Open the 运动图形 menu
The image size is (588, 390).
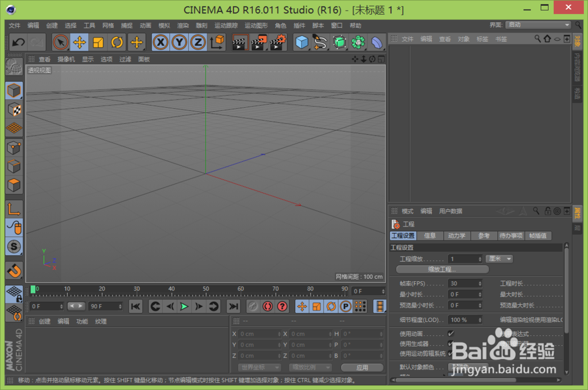tap(256, 25)
